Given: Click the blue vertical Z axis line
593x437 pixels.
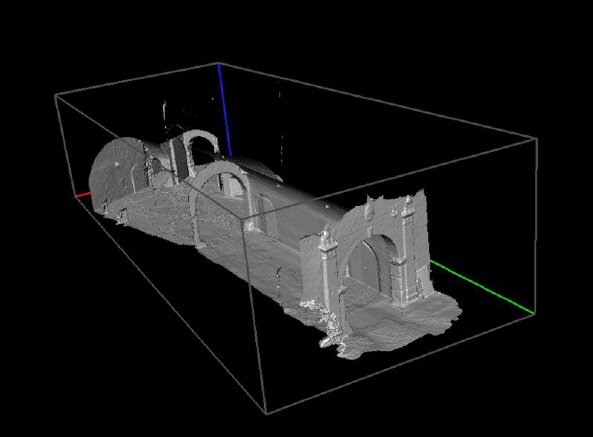Looking at the screenshot, I should click(225, 110).
